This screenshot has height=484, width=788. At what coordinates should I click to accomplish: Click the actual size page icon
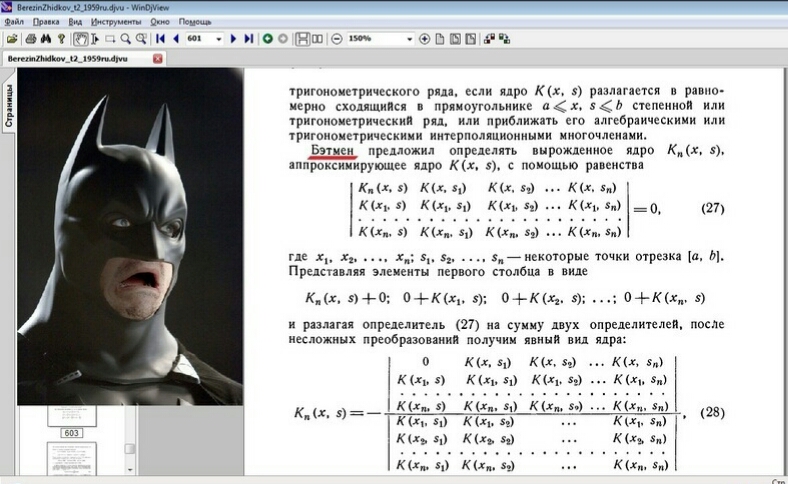point(440,39)
